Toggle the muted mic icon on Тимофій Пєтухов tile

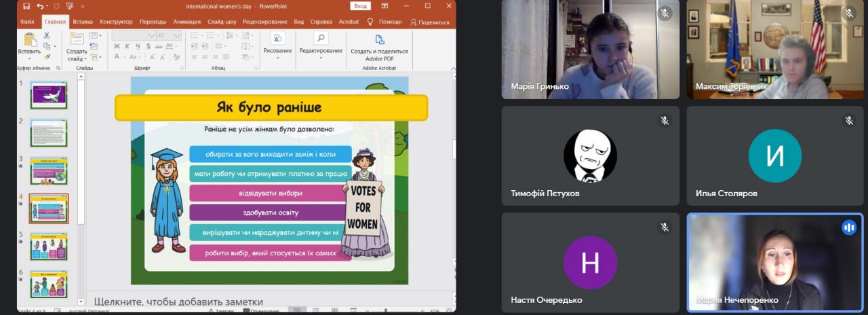pos(665,120)
